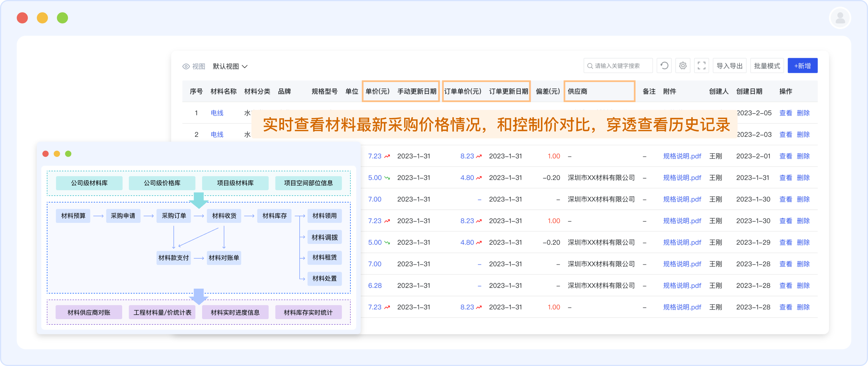The width and height of the screenshot is (868, 366).
Task: Click the 材料库存实时统计 box
Action: coord(308,312)
